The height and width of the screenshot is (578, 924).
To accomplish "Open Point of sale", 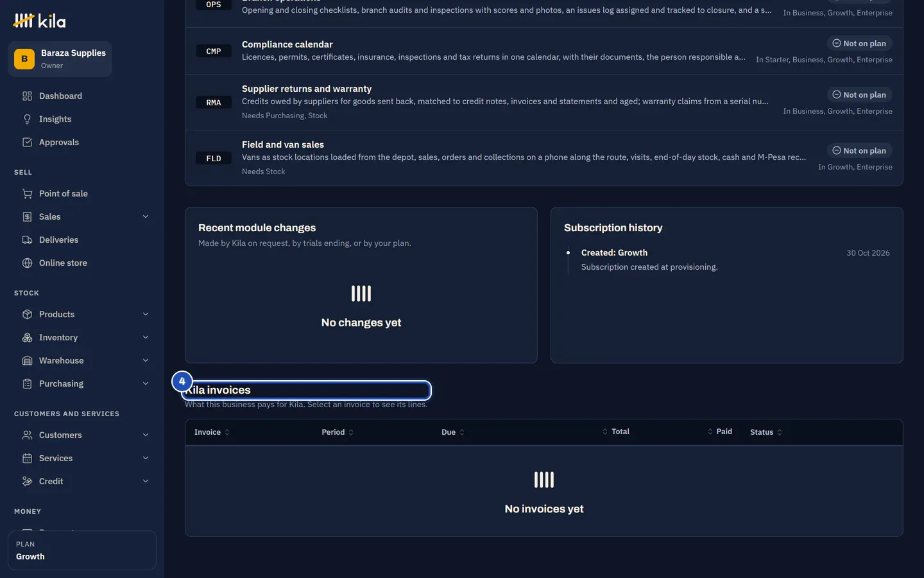I will (x=82, y=194).
